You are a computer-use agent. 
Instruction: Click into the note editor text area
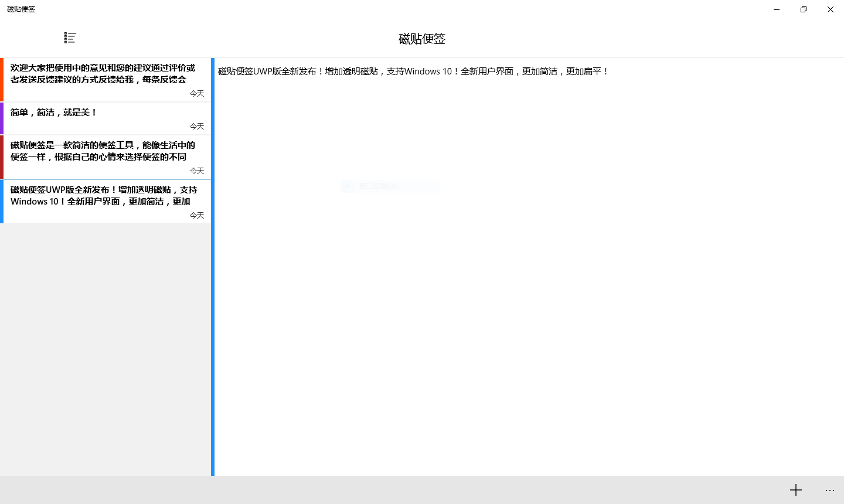[x=529, y=267]
